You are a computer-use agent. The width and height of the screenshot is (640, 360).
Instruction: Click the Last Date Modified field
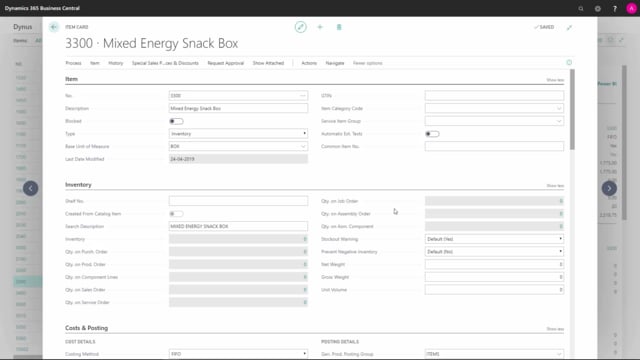coord(238,159)
